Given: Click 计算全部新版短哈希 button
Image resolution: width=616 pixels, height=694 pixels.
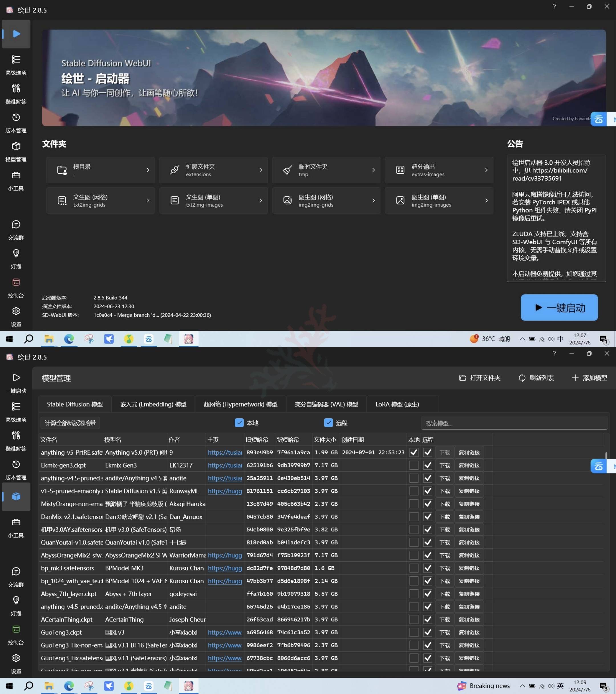Looking at the screenshot, I should click(70, 423).
